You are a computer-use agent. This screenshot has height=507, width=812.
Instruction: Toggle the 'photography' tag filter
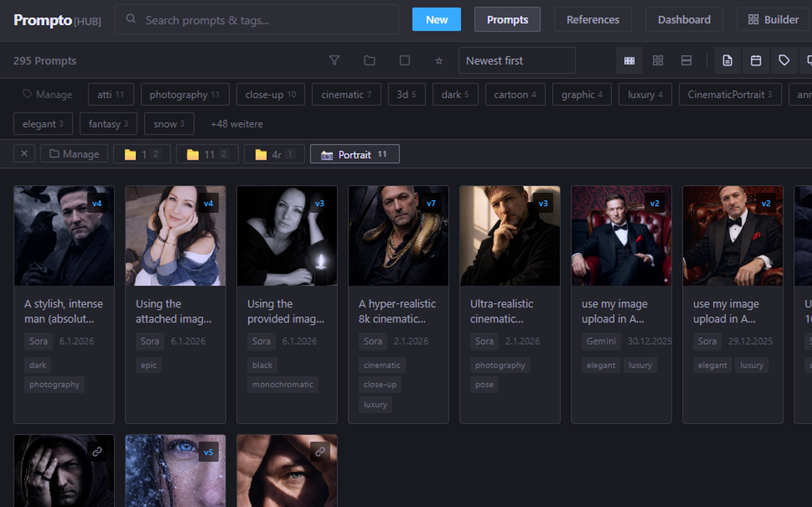click(185, 94)
